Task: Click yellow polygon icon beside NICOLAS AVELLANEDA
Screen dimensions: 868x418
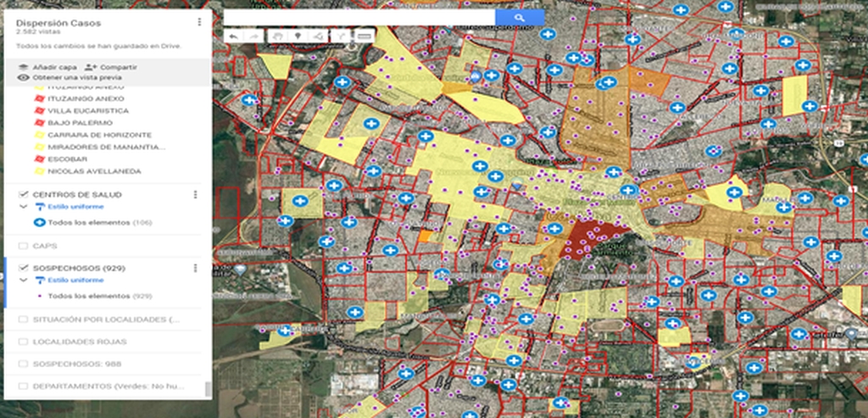Action: [39, 171]
